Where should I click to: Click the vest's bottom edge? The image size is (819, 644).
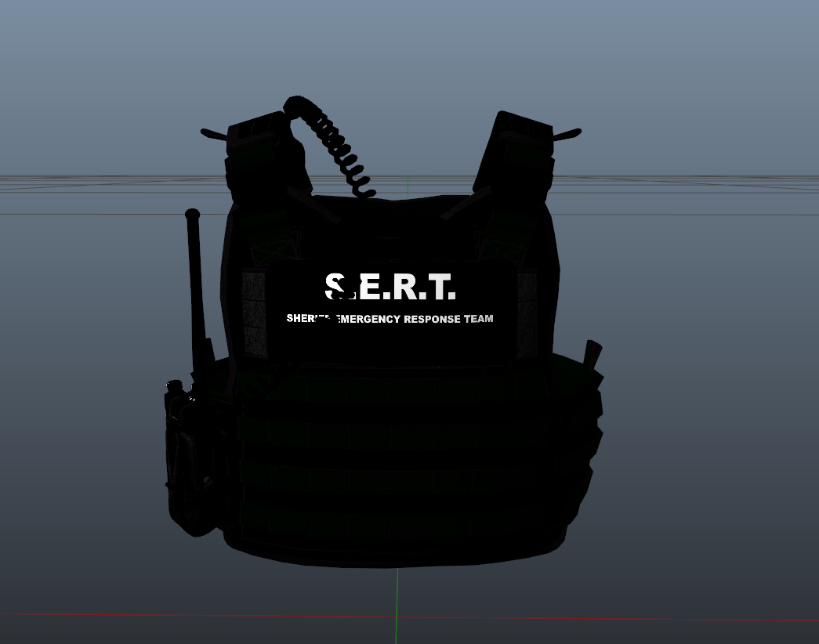coord(392,563)
